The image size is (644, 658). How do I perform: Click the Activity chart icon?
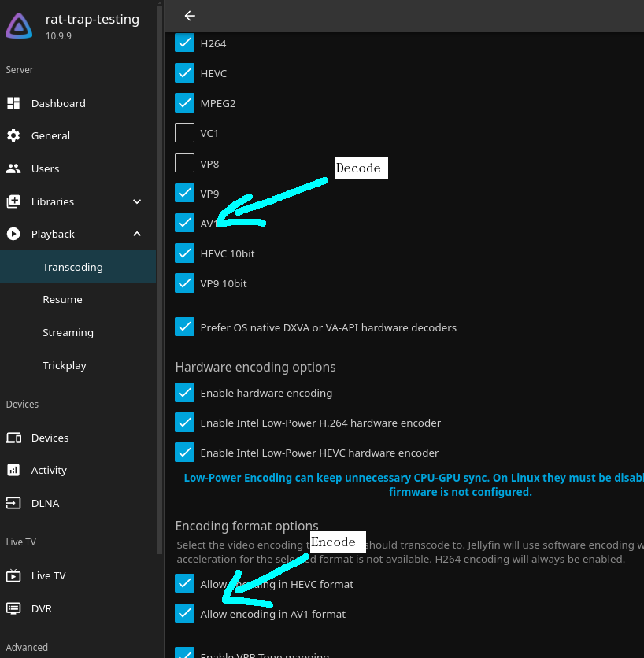point(13,470)
